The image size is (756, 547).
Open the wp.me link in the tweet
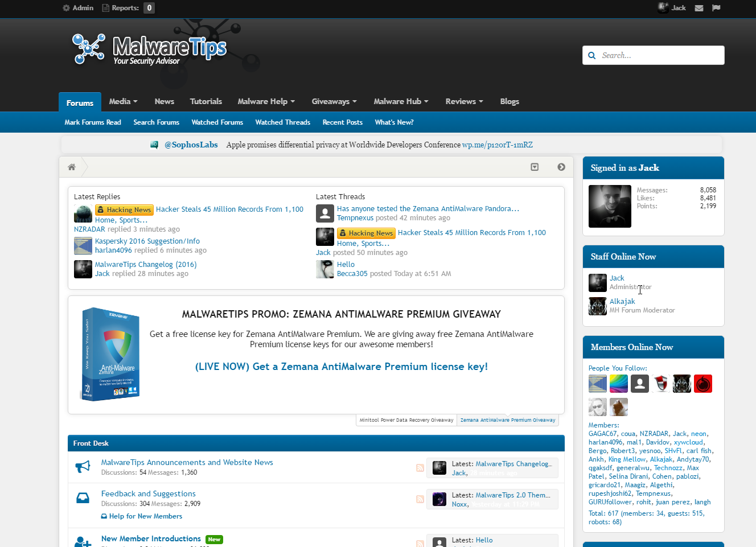498,145
